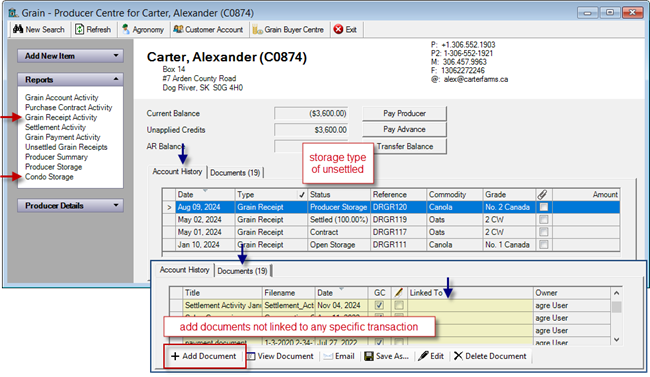The height and width of the screenshot is (377, 650).
Task: Toggle attachment checkbox for DRGR119 row
Action: tap(543, 219)
